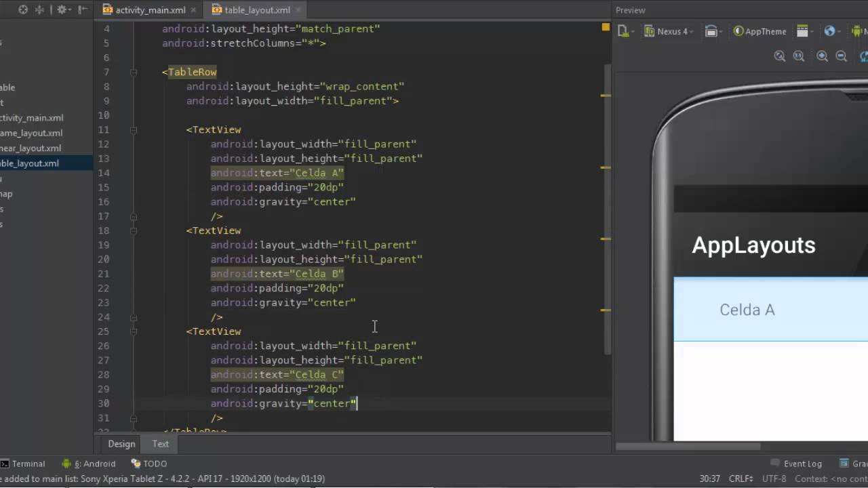Collapse the TextView block on line 11
Screen dimensions: 868x488
134,129
